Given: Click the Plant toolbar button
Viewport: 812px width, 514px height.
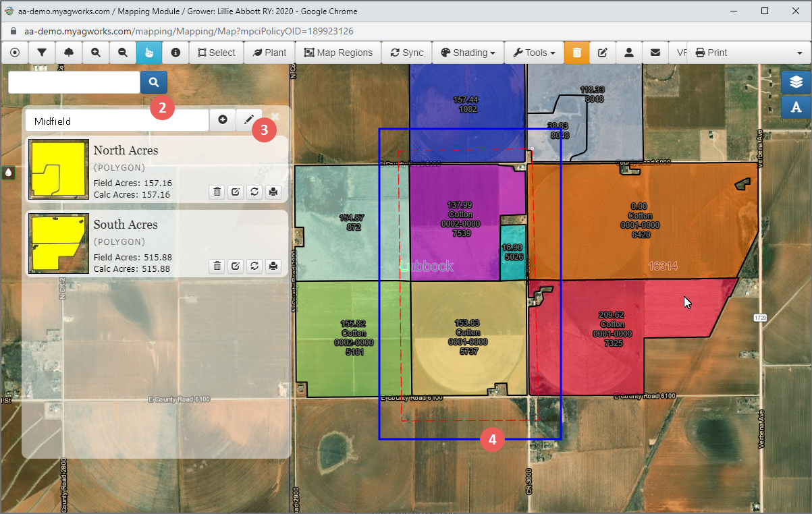Looking at the screenshot, I should pyautogui.click(x=269, y=53).
